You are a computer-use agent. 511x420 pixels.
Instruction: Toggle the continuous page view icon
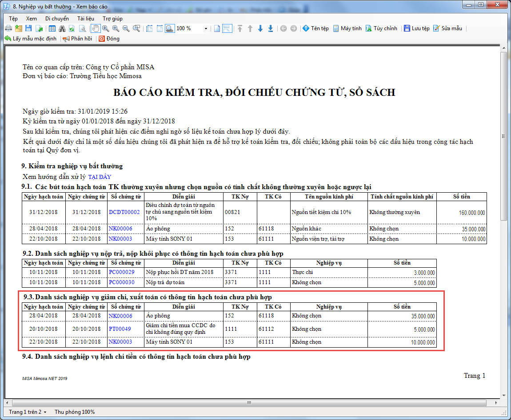pyautogui.click(x=227, y=29)
